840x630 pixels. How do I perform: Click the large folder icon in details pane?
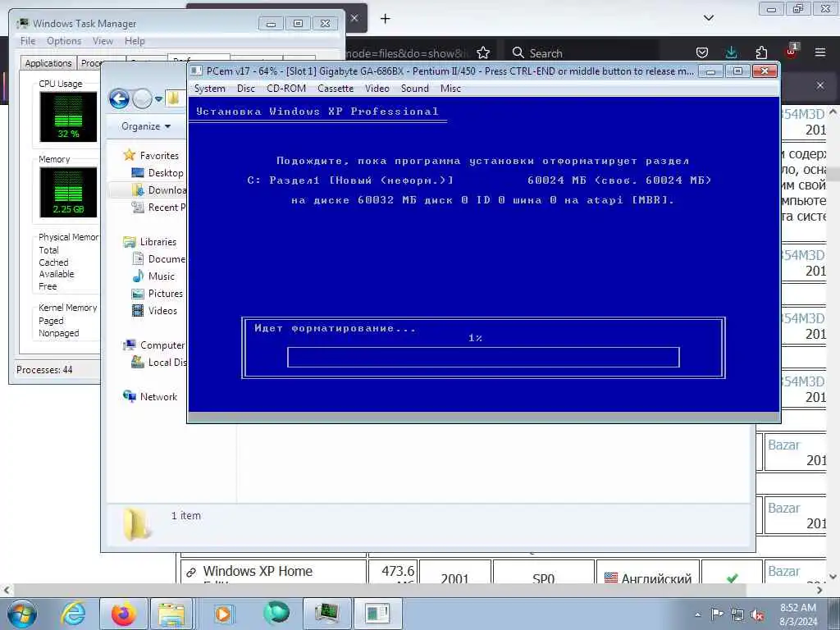click(x=136, y=524)
